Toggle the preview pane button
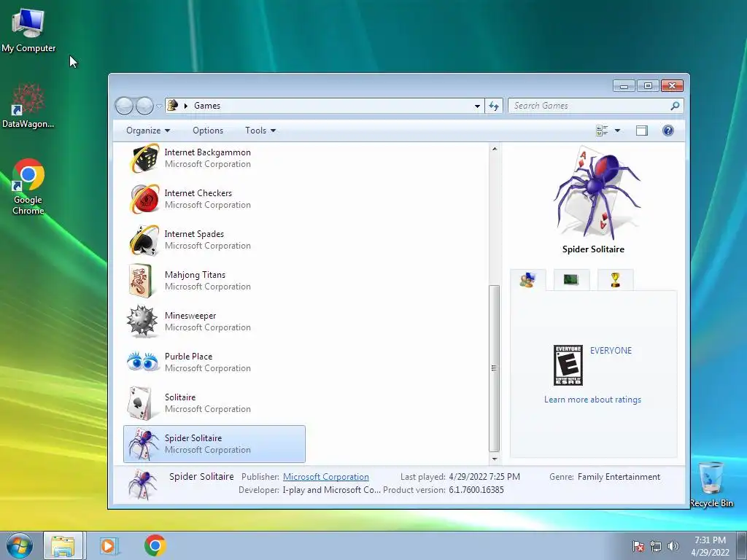 642,131
